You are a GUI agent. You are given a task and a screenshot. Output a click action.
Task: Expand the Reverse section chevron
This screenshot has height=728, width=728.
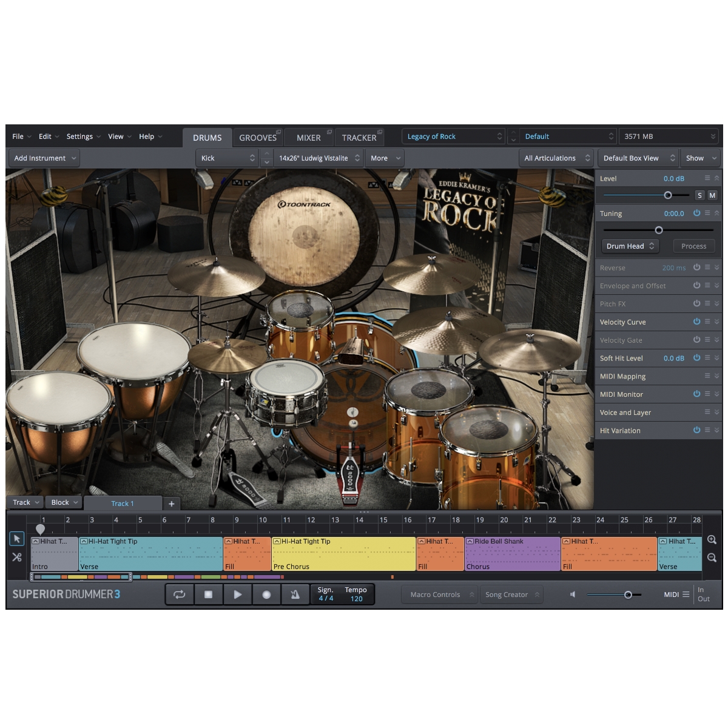716,268
